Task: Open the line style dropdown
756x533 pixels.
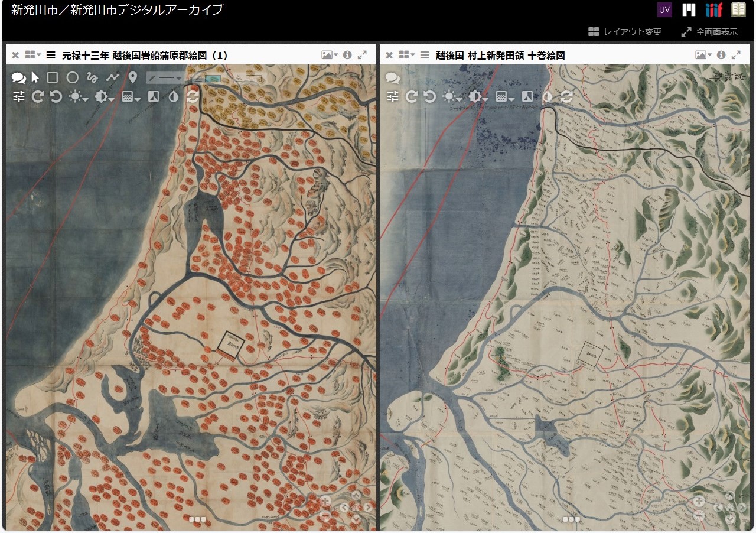Action: click(x=165, y=77)
